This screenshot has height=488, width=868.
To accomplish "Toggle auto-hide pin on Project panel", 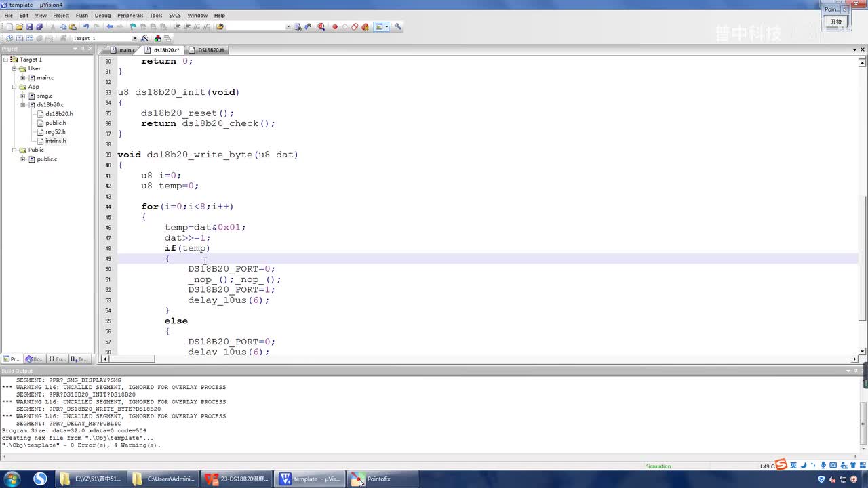I will click(83, 49).
